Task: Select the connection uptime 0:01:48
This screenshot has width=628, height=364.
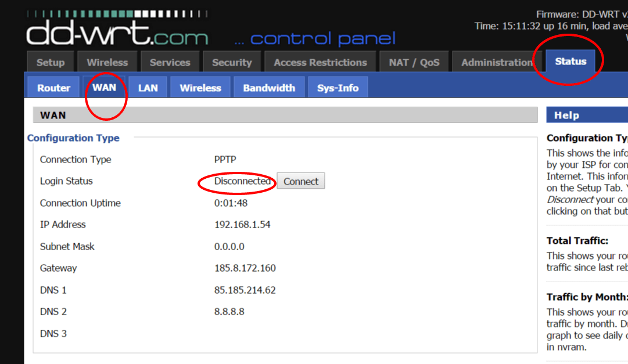Action: click(231, 203)
